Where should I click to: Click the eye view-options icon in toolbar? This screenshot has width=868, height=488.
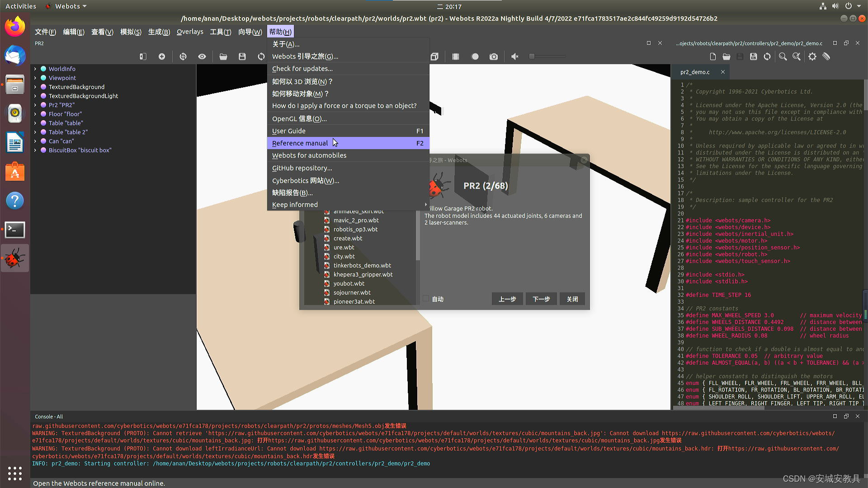click(202, 56)
